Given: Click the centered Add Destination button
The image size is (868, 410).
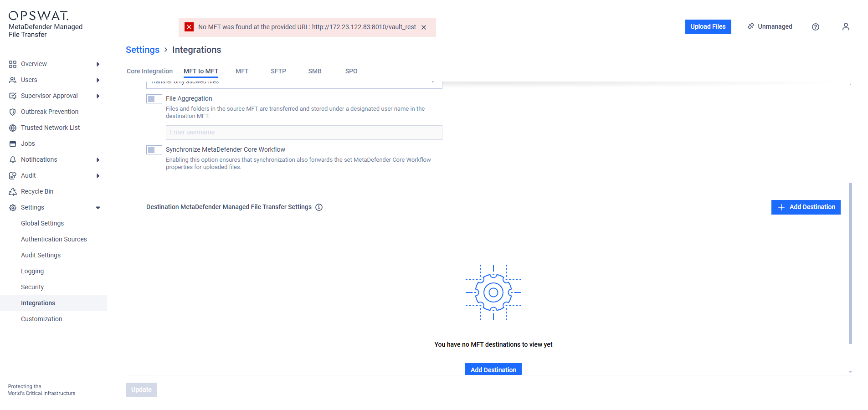Looking at the screenshot, I should (493, 369).
